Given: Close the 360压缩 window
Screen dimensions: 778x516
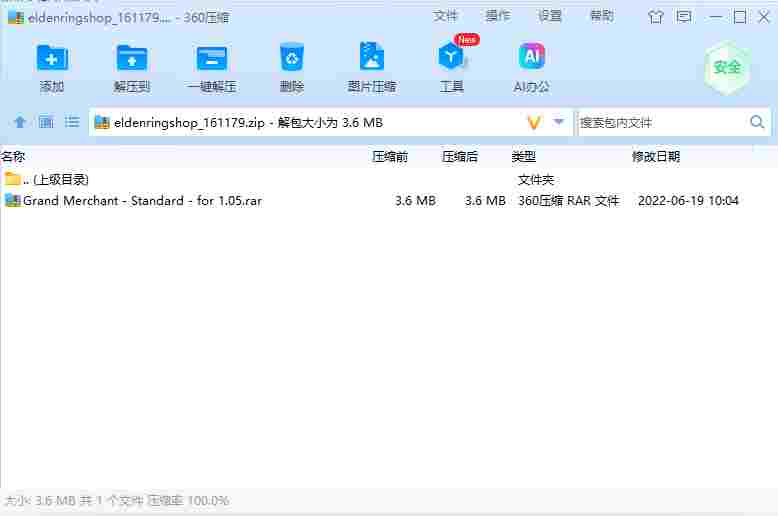Looking at the screenshot, I should click(764, 17).
